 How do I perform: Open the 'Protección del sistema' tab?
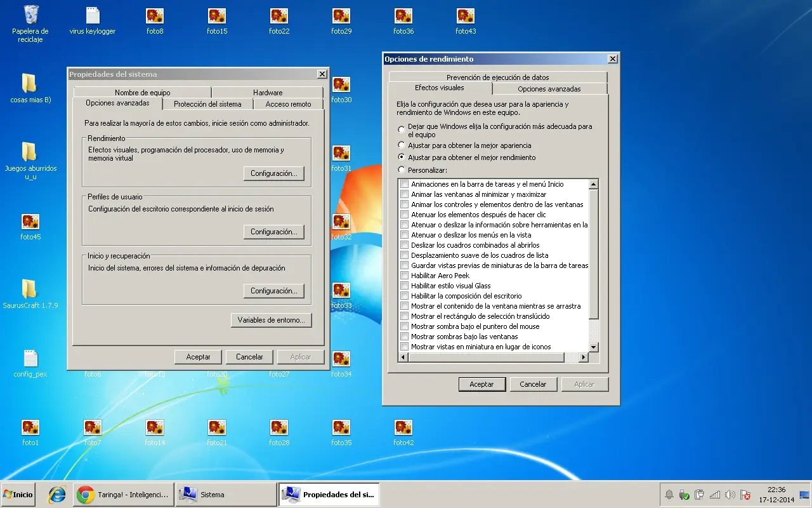coord(207,104)
